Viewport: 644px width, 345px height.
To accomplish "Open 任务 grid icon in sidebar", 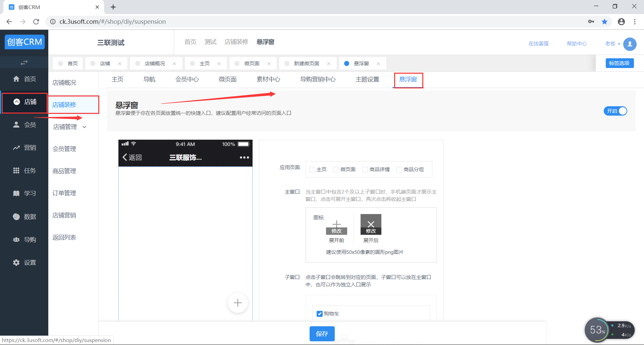I will (x=16, y=170).
